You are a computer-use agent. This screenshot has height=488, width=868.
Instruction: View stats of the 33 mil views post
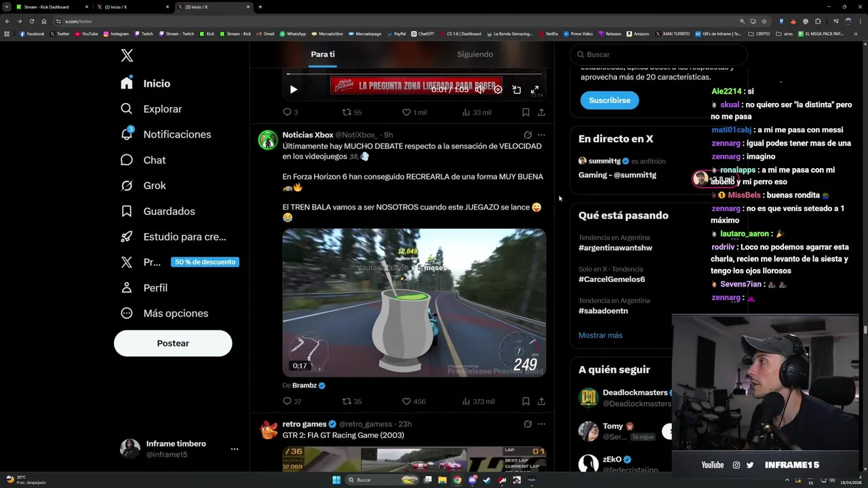476,113
